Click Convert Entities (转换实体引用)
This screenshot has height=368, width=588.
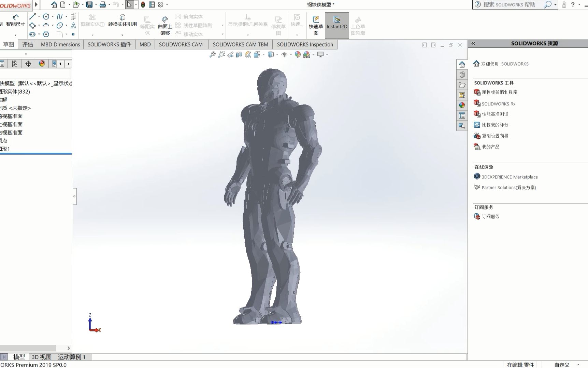(x=122, y=21)
